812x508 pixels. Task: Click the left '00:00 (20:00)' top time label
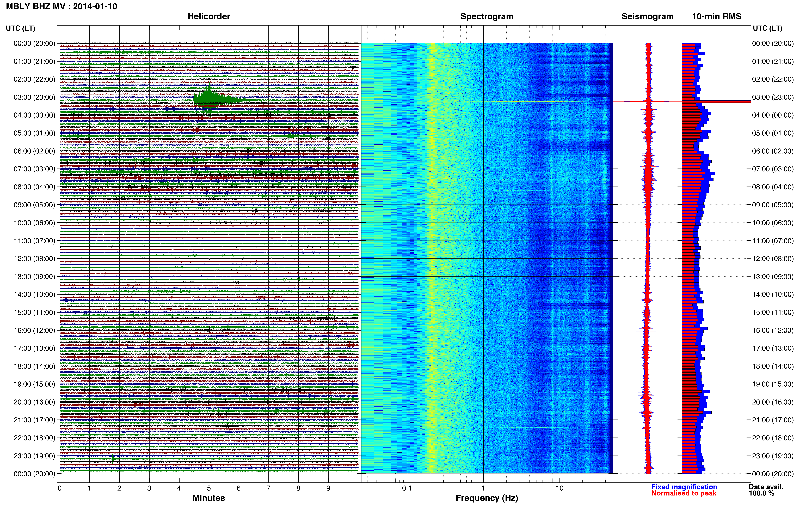(x=34, y=44)
